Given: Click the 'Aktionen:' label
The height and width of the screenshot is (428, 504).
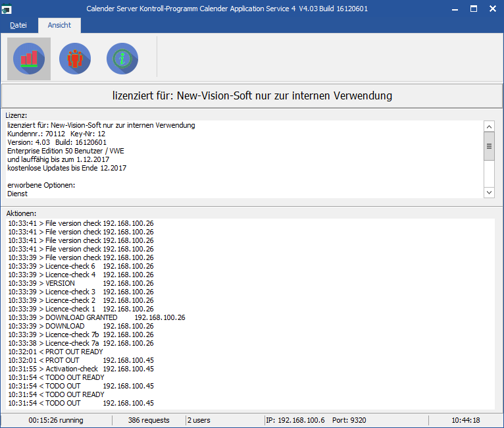Looking at the screenshot, I should pos(21,213).
